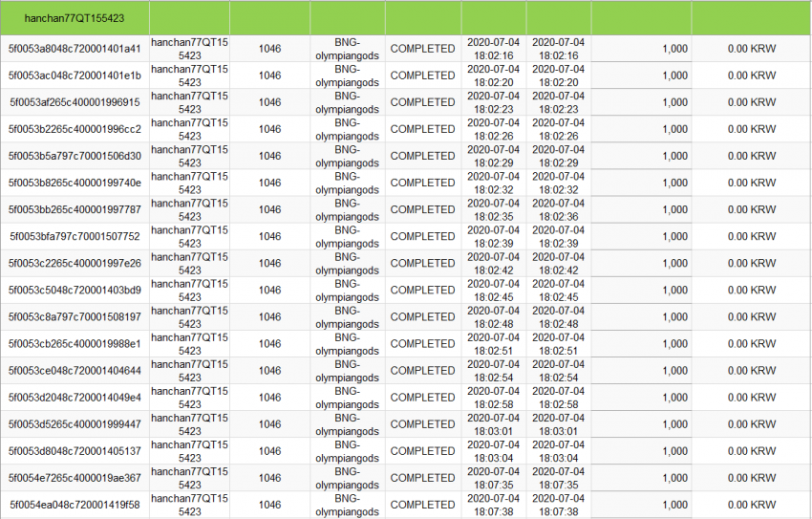Click the 1046 cell in row 5f0053cb265c4000019988e1

pos(269,344)
